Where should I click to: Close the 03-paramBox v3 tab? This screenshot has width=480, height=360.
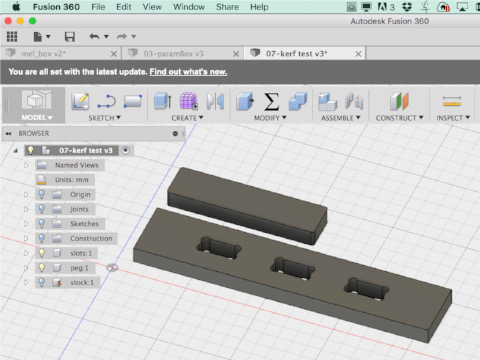(x=236, y=54)
